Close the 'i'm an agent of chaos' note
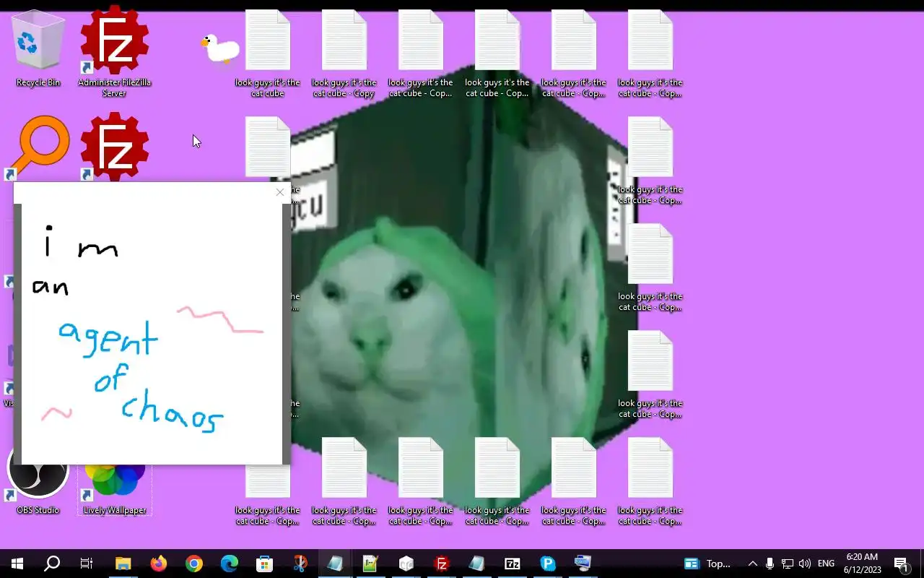Viewport: 924px width, 578px height. coord(280,192)
